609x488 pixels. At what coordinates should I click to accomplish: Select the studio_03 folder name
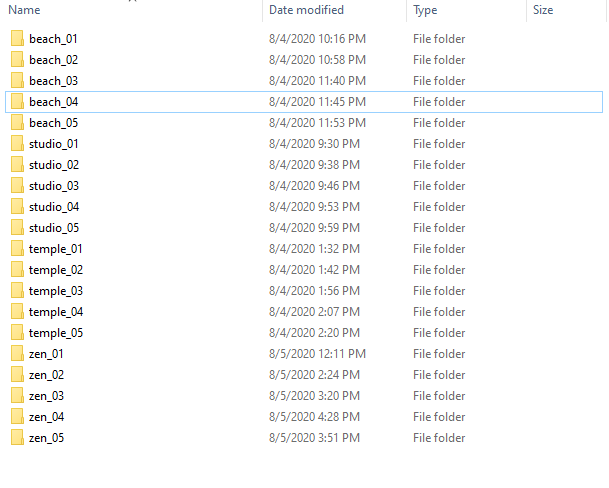tap(54, 186)
